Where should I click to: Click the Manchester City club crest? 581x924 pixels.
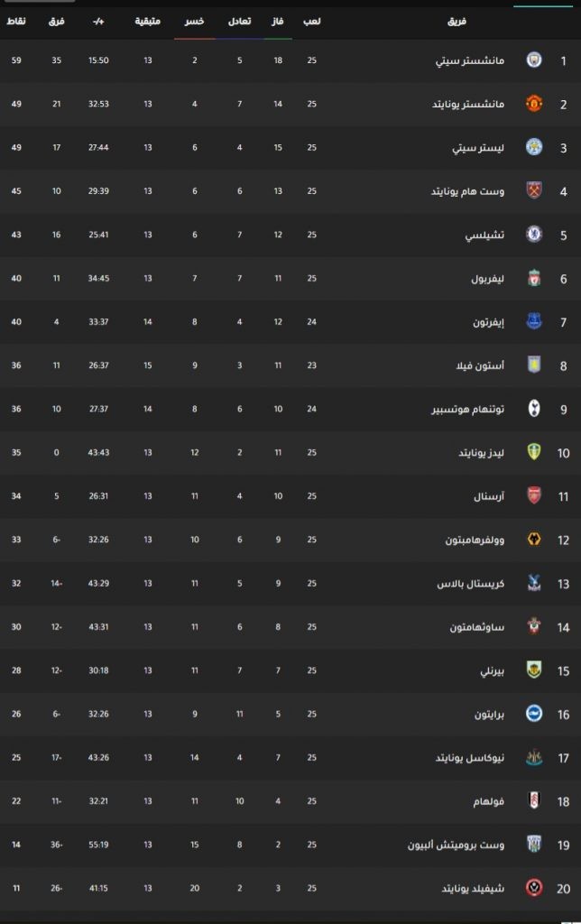click(534, 60)
